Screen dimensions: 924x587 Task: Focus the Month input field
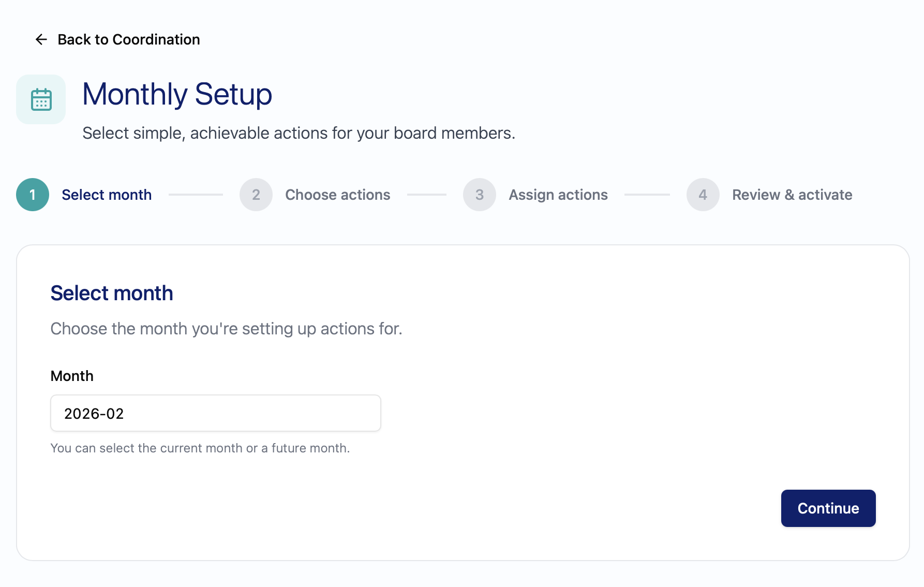tap(216, 413)
